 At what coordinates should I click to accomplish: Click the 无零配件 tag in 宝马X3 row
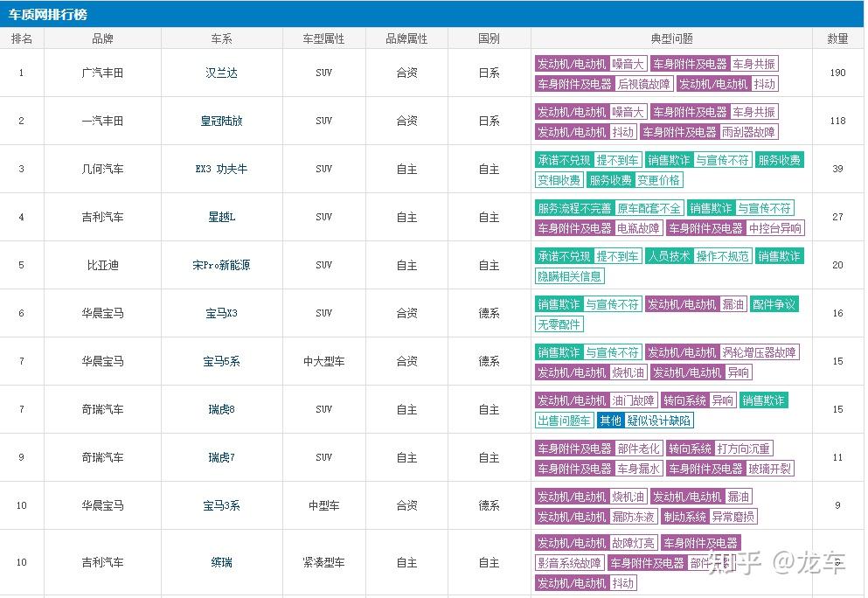[x=559, y=324]
